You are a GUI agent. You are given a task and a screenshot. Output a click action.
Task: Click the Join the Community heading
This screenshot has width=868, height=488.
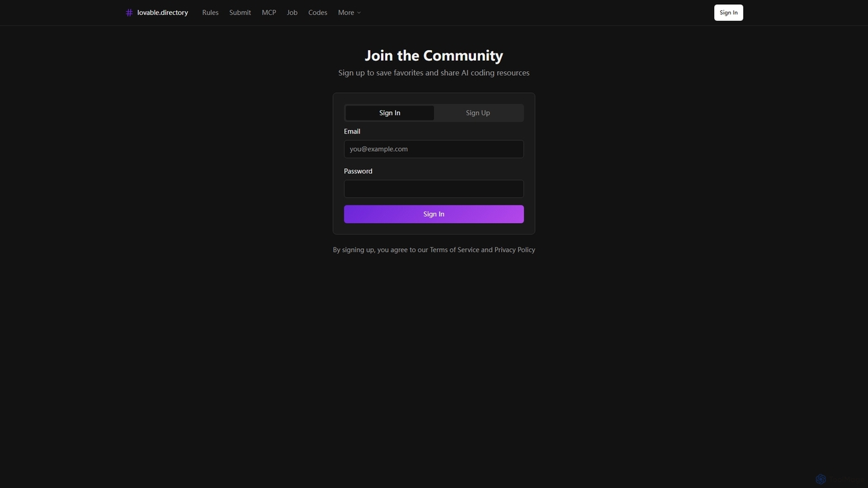(x=434, y=56)
